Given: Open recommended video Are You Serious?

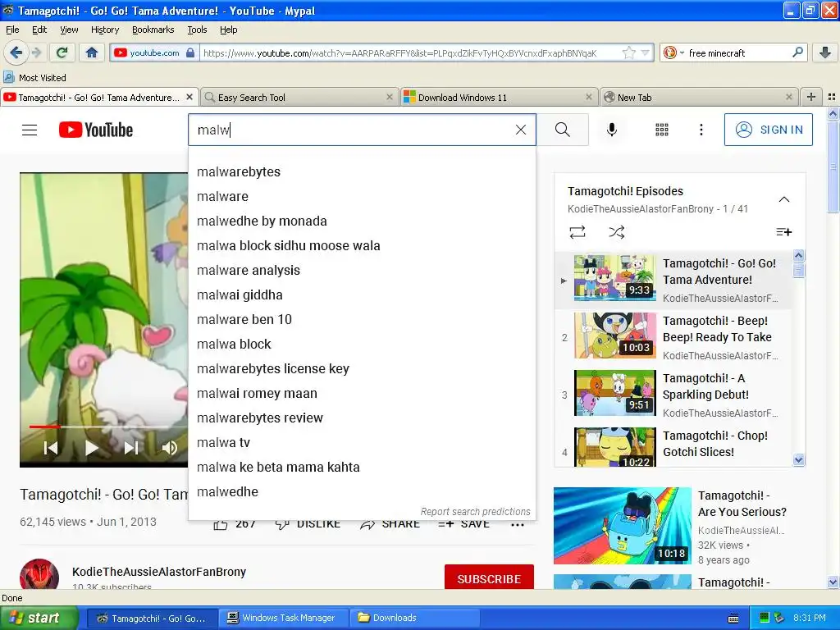Looking at the screenshot, I should tap(742, 504).
